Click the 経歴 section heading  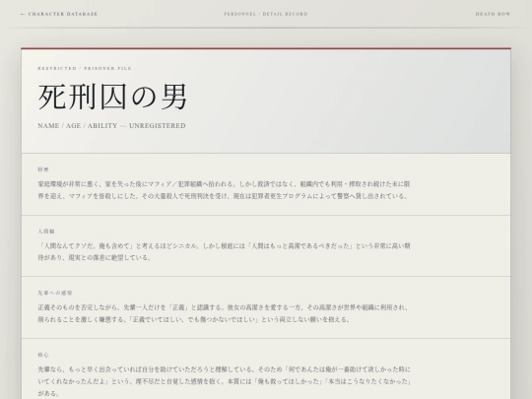click(43, 169)
